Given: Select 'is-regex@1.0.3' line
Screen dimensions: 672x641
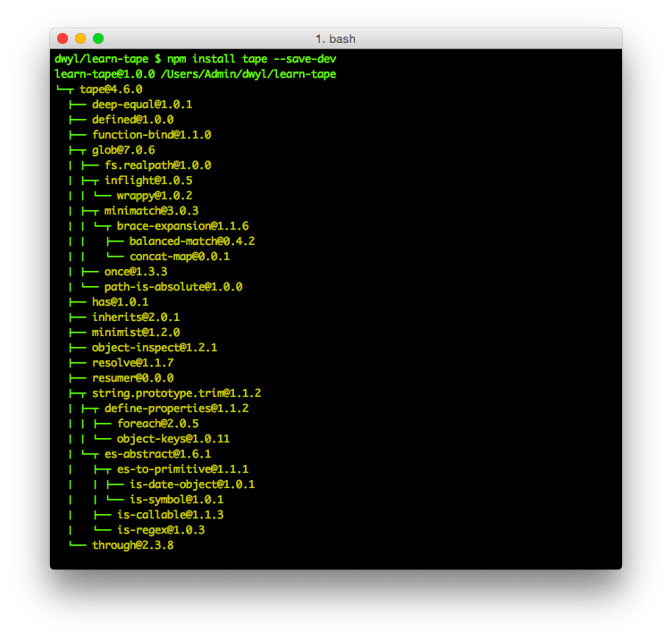Looking at the screenshot, I should (161, 530).
